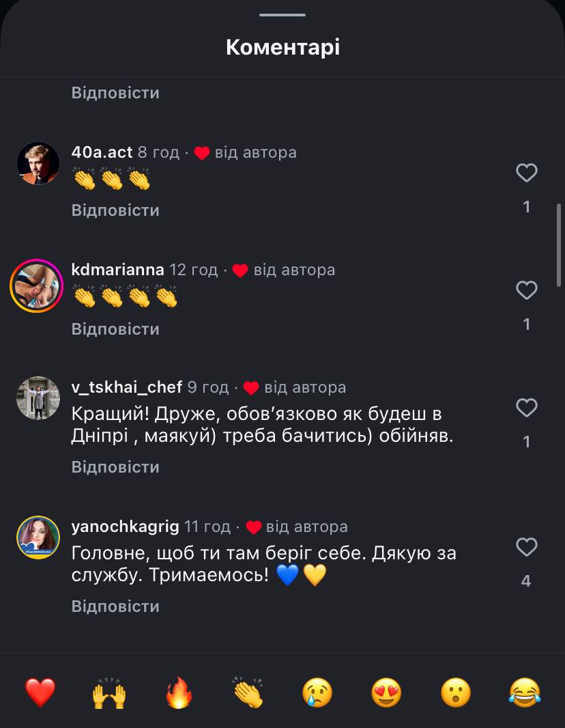Reply to yanochkagrig's comment

(115, 606)
